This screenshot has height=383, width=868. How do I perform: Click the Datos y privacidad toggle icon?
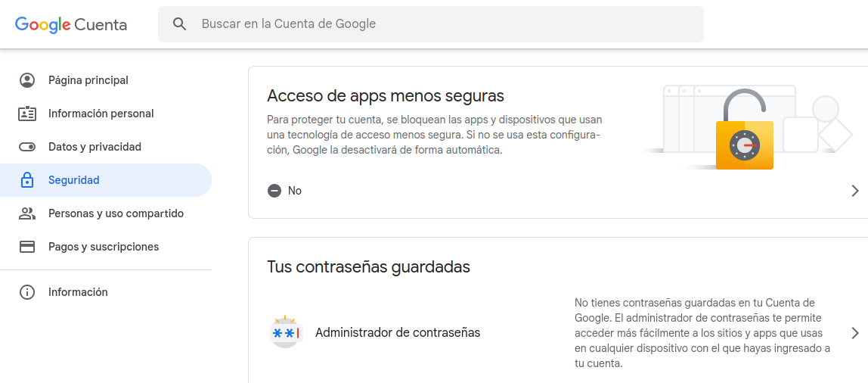27,147
